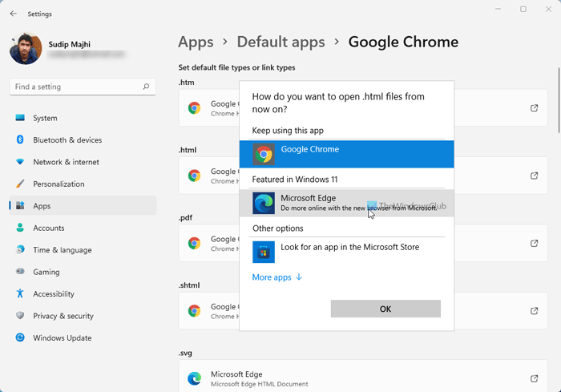Choose Microsoft Edge as the app
The height and width of the screenshot is (392, 561).
click(346, 203)
